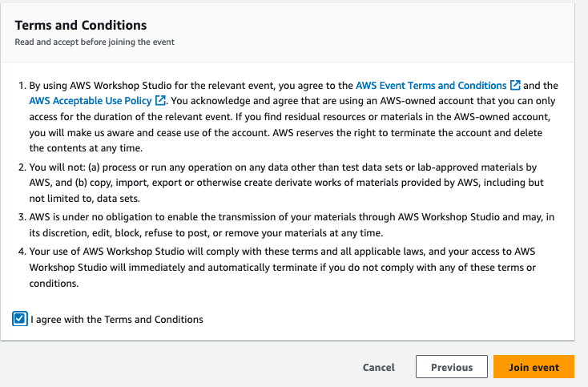Click the "I agree with the Terms and Conditions" label

tap(117, 320)
